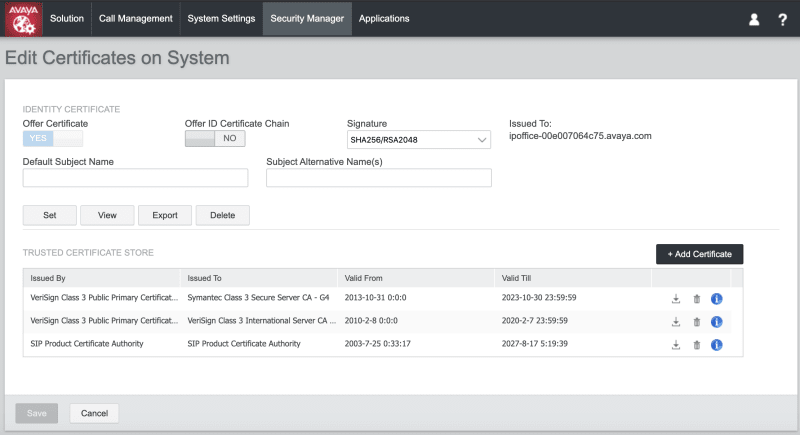Toggle the Offer Certificate switch
The height and width of the screenshot is (435, 800).
tap(53, 138)
